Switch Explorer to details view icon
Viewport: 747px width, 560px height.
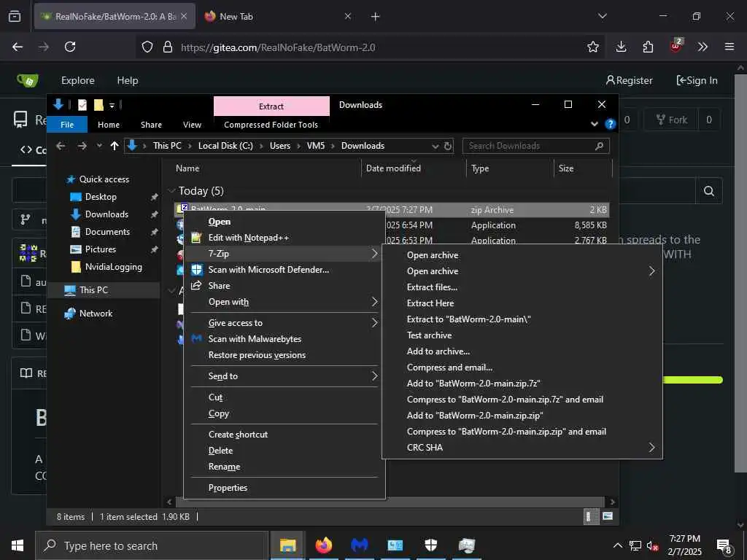tap(589, 517)
